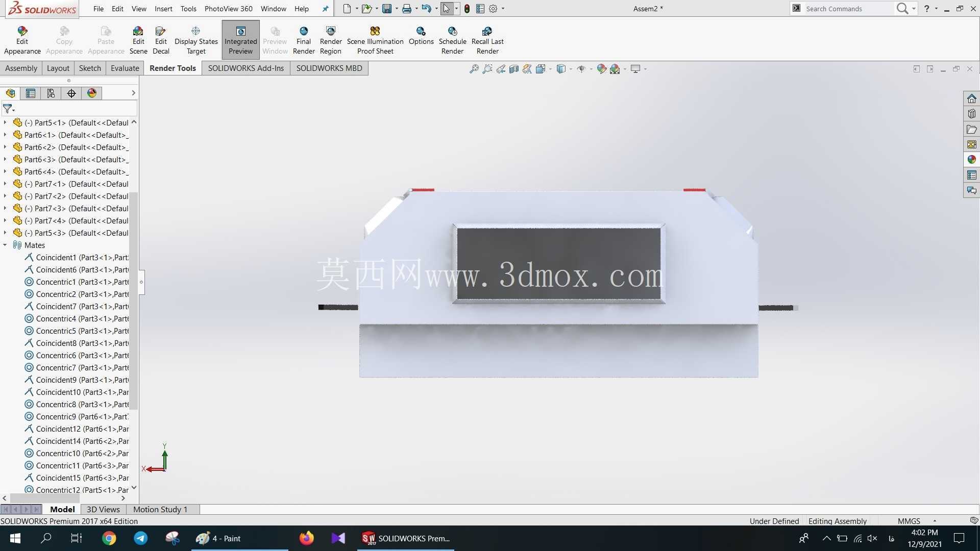Click the Rebuild traffic light icon
The height and width of the screenshot is (551, 980).
tap(467, 9)
